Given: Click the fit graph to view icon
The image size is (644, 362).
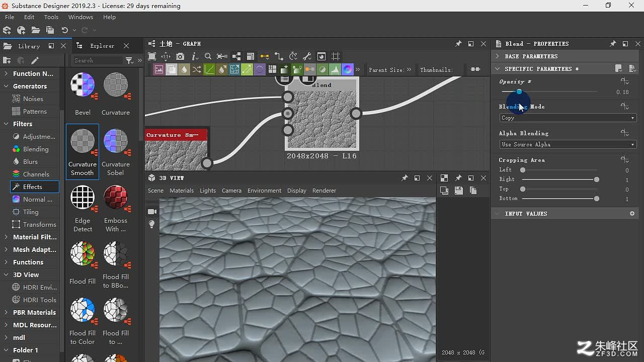Looking at the screenshot, I should coord(152,56).
